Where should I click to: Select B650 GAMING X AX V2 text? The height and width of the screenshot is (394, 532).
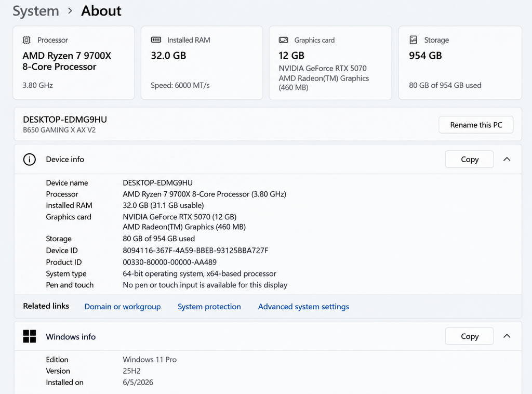click(59, 130)
